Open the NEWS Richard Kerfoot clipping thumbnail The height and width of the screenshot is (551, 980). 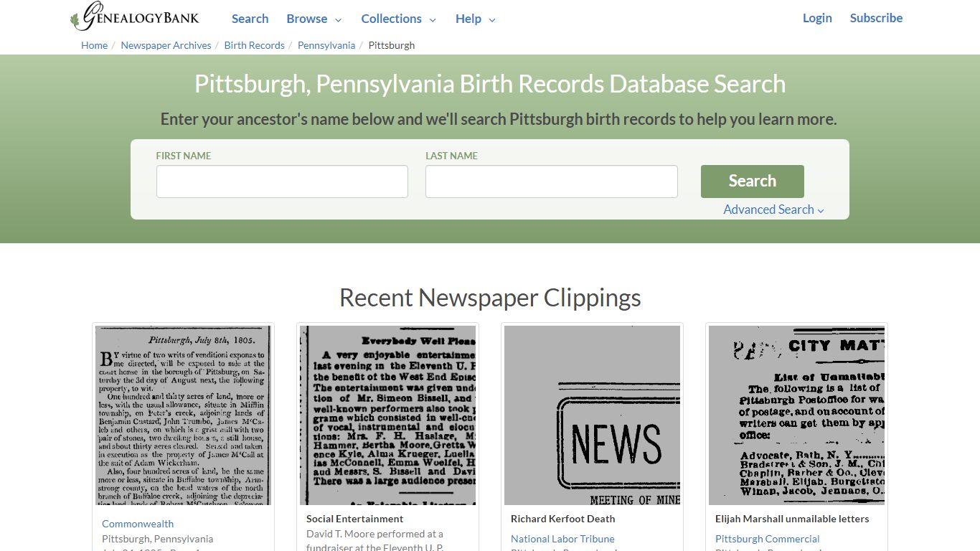[592, 415]
